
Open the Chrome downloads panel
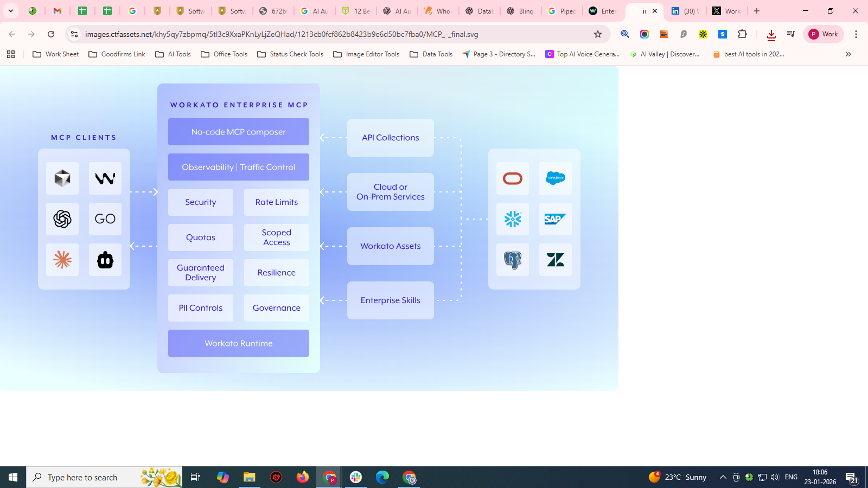tap(771, 35)
